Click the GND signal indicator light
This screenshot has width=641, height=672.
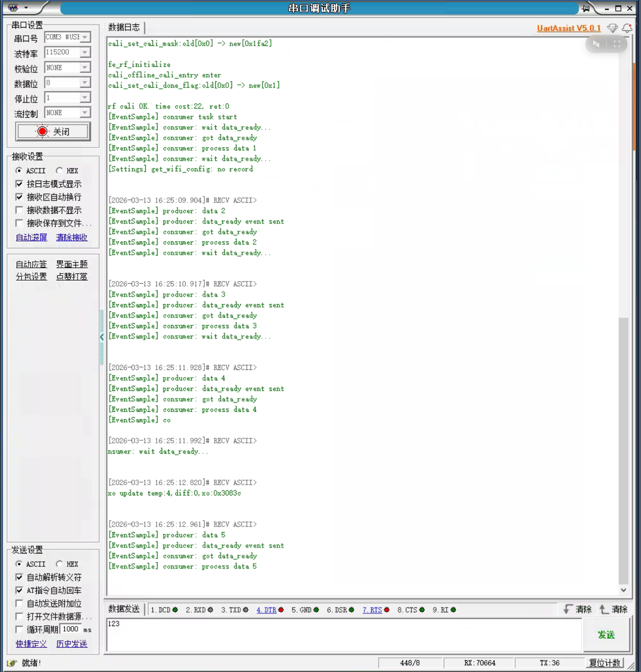316,610
